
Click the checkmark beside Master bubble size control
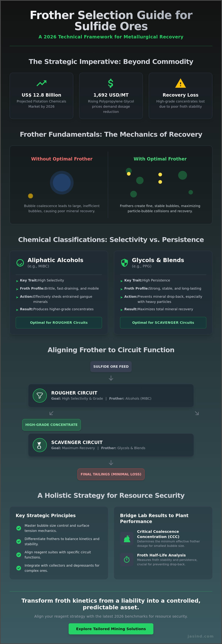click(x=19, y=528)
